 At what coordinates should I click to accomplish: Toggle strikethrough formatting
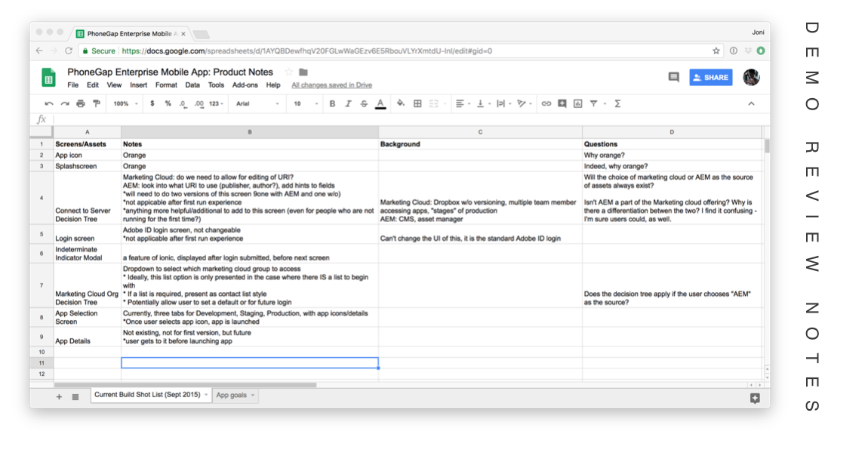364,103
